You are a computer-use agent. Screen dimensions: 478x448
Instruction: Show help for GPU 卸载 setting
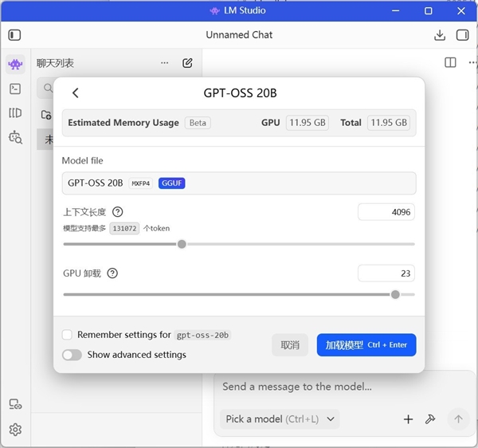click(112, 273)
